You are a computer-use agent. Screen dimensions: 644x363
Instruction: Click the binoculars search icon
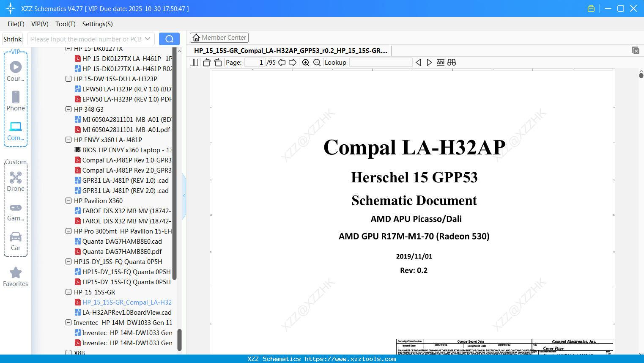(452, 62)
